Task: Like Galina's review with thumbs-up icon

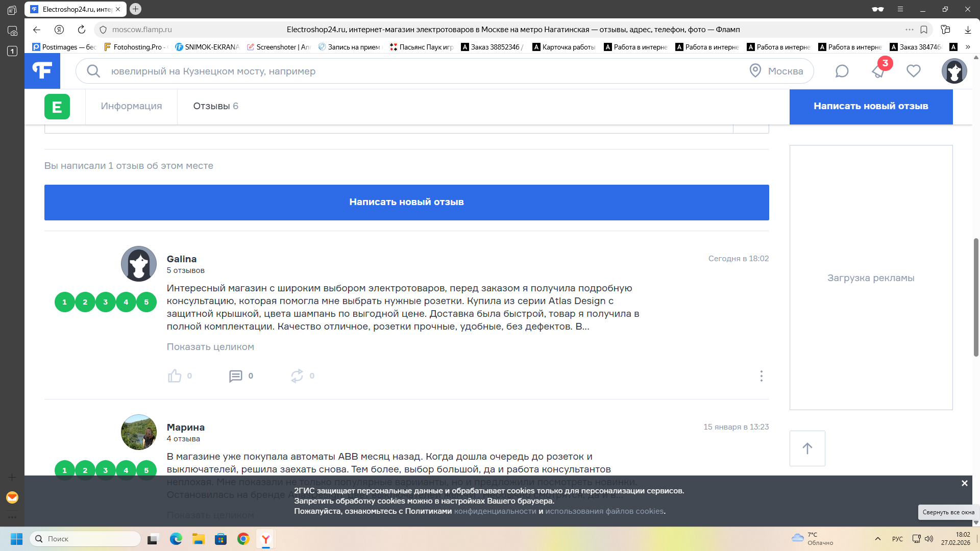Action: point(175,376)
